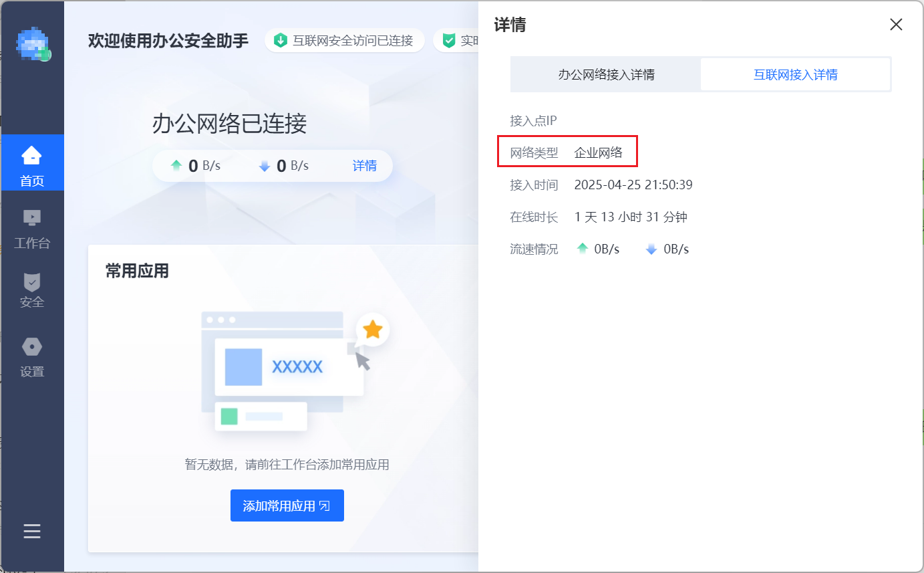Click the 添加常用应用 button
The image size is (924, 573).
coord(287,505)
